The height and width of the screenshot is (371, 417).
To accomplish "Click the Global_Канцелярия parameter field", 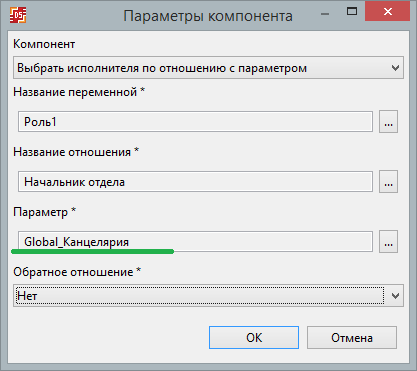I will [x=195, y=242].
